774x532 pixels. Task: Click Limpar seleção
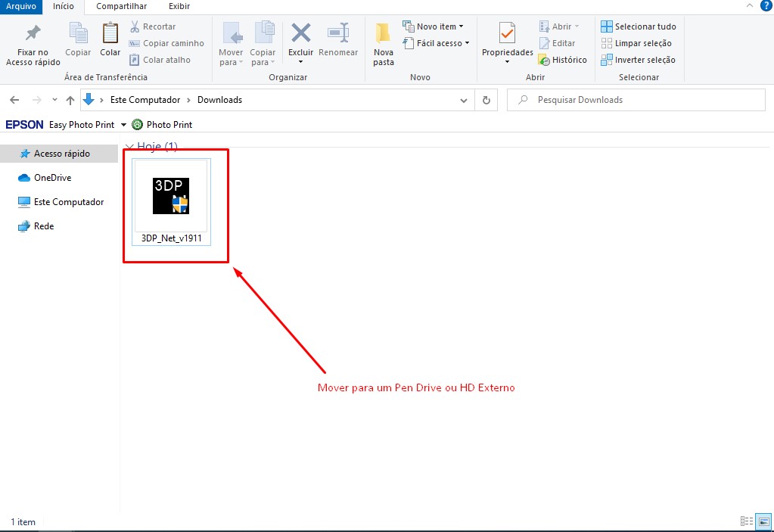(636, 43)
